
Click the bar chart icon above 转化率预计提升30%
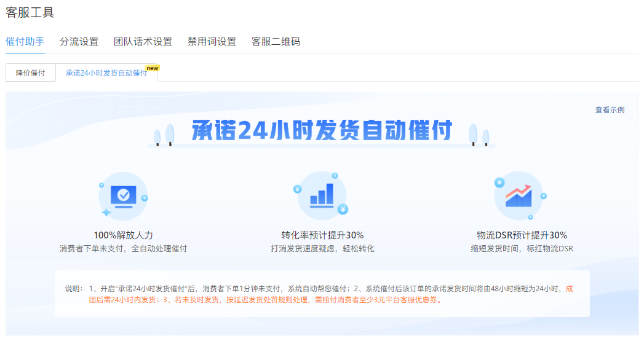tap(322, 196)
